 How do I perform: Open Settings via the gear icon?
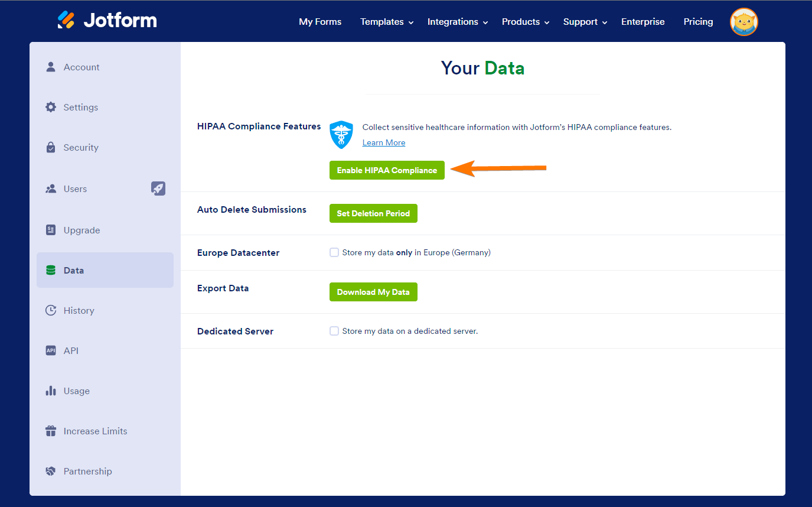(51, 107)
